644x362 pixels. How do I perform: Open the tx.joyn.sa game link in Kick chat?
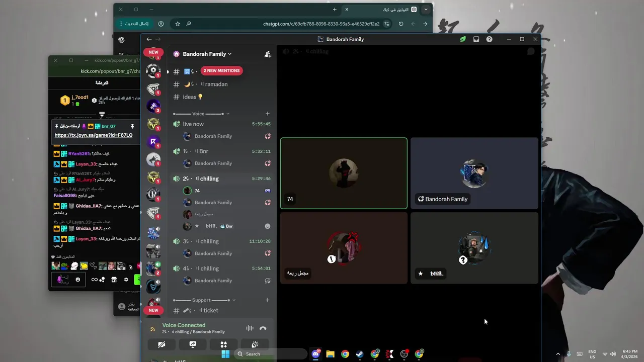(x=94, y=135)
